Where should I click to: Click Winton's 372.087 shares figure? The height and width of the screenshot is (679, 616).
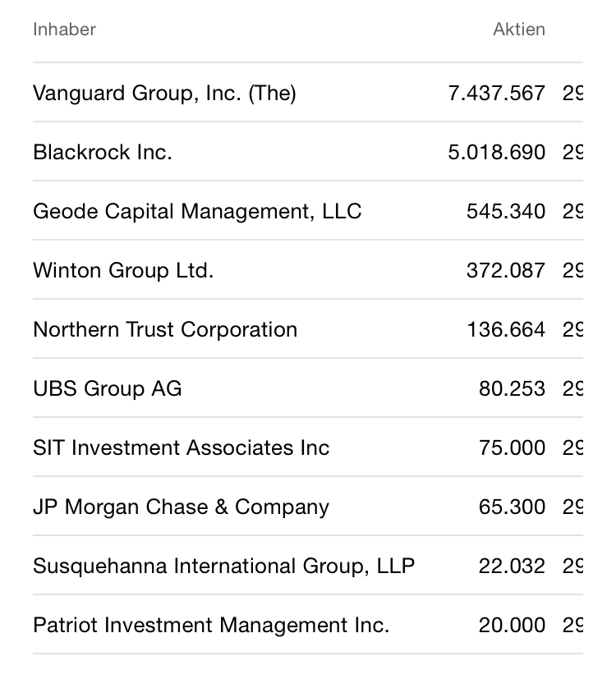point(505,270)
